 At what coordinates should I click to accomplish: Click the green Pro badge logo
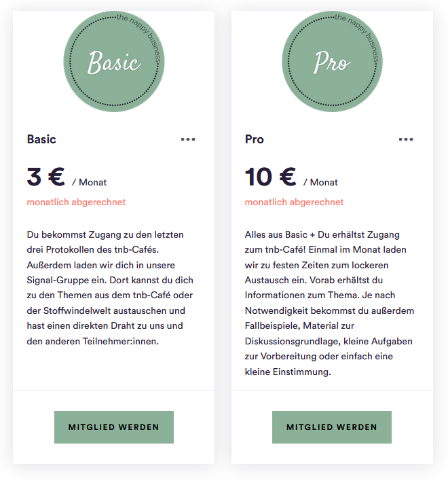331,62
